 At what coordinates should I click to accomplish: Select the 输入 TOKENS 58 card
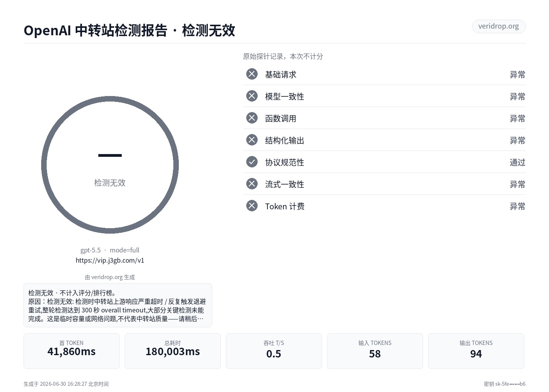click(375, 351)
